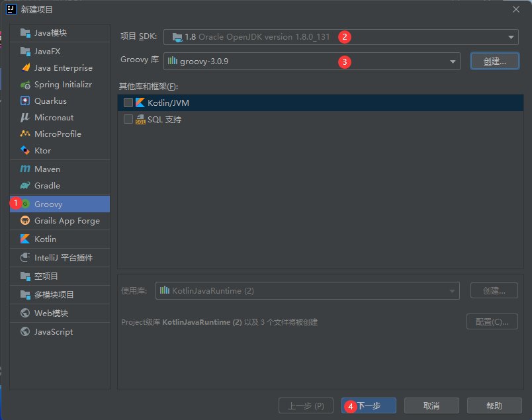
Task: Close the 新建项目 dialog
Action: (x=515, y=9)
